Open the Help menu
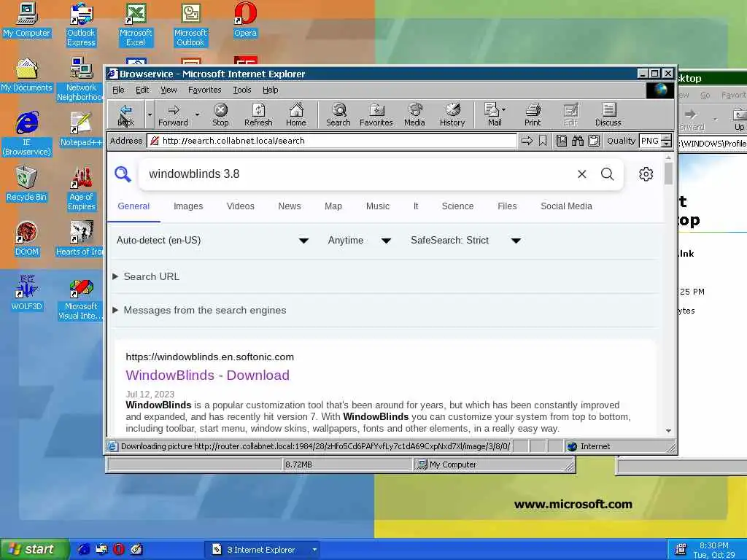The image size is (747, 560). [x=270, y=90]
